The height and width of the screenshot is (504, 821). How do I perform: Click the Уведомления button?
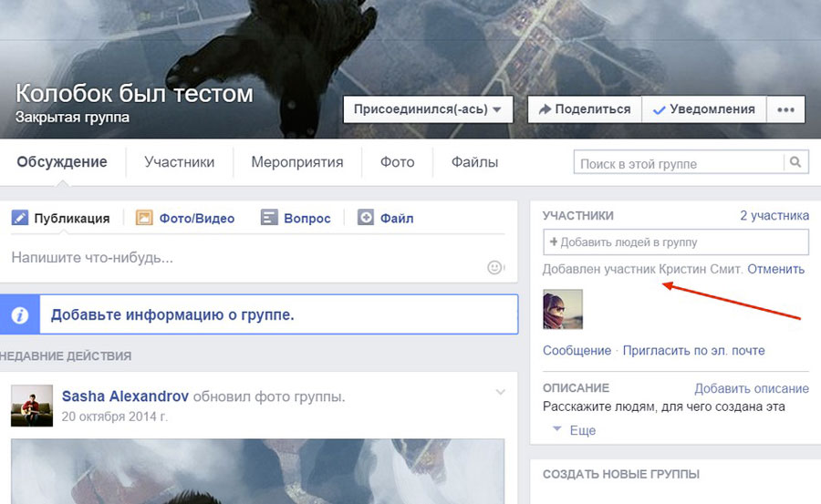(704, 109)
